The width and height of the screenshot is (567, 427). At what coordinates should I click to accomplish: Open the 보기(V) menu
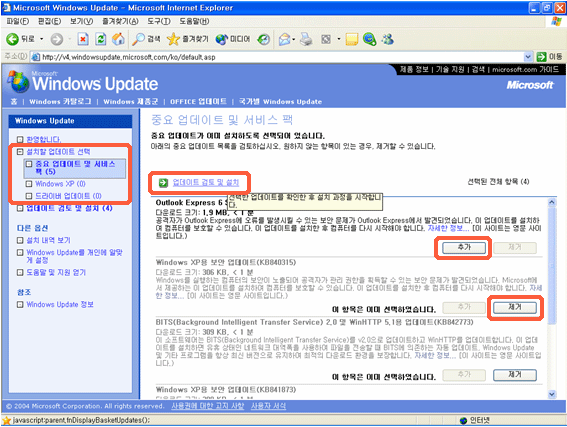[81, 21]
